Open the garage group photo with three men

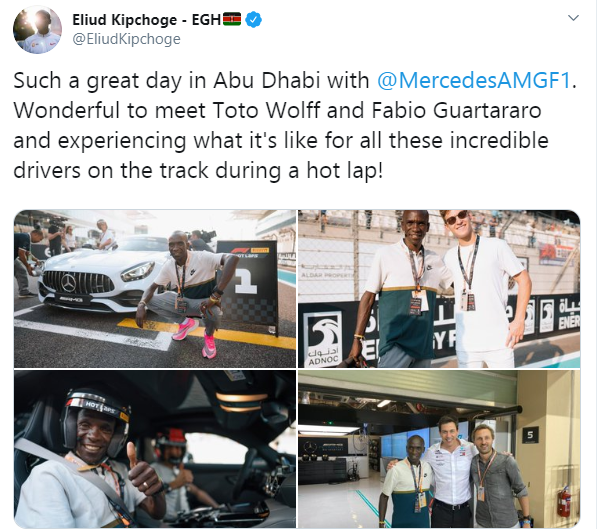coord(439,449)
